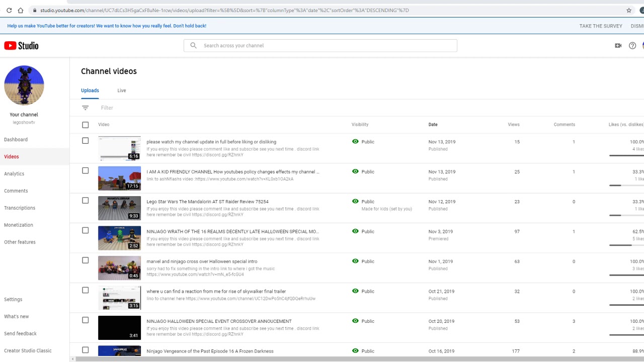Open thumbnail of 2:52 NINJAGO WRATH video
The image size is (644, 362).
tap(119, 238)
